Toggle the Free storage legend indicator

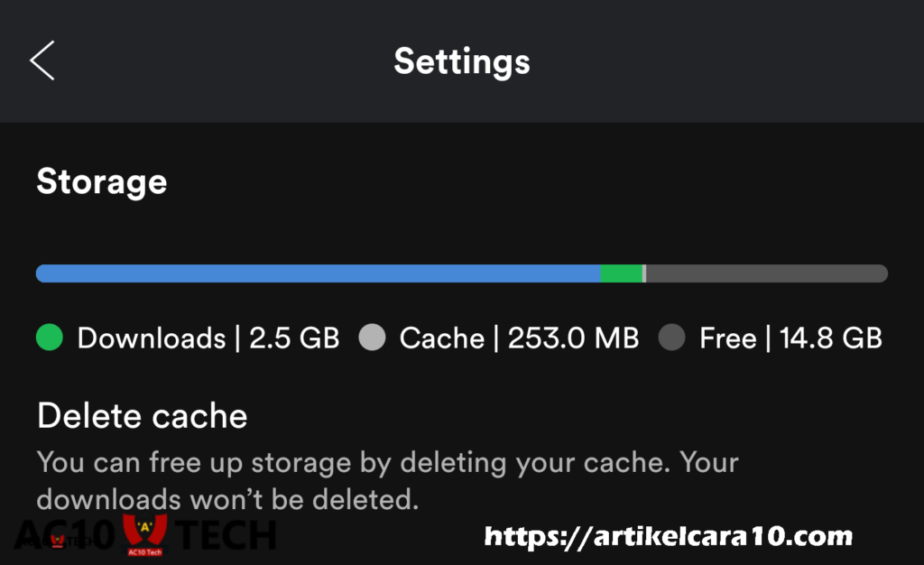(x=672, y=338)
